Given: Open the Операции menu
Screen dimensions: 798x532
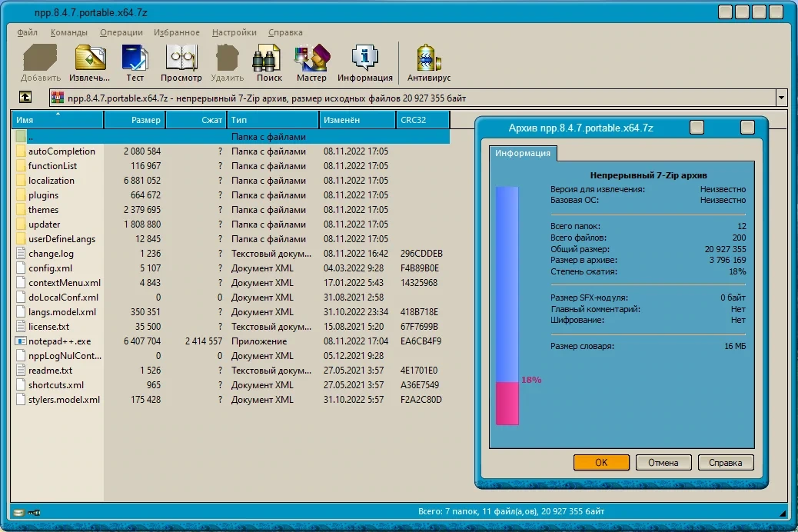Looking at the screenshot, I should (x=121, y=32).
